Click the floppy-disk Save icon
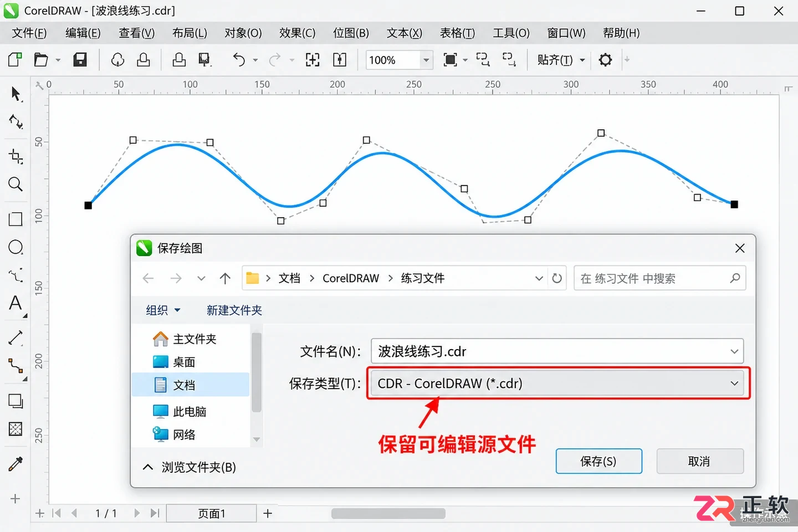 point(80,60)
